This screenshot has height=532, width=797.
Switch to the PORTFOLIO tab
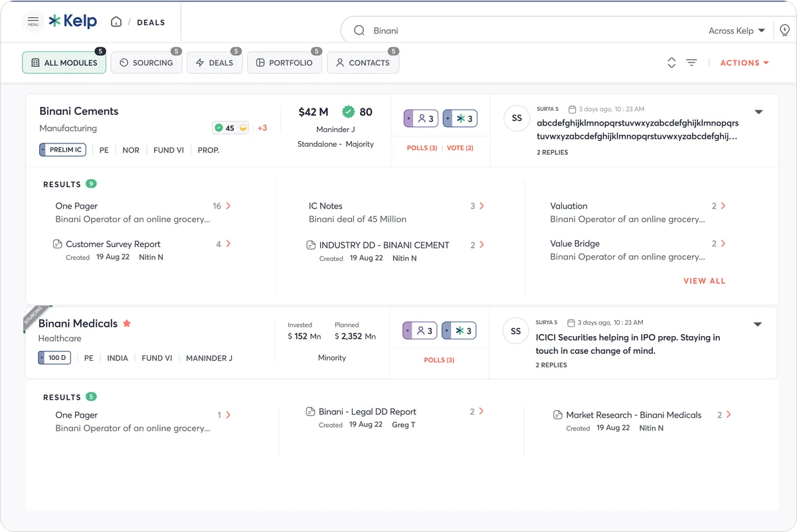284,62
